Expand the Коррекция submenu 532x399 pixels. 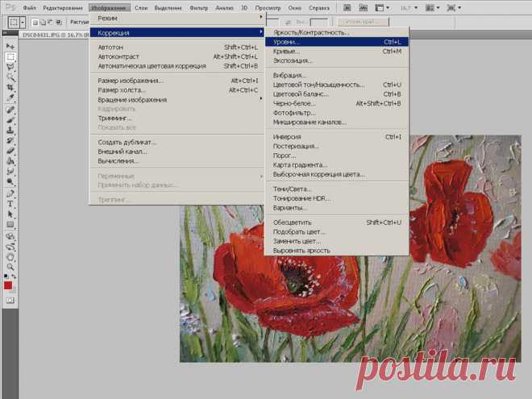[177, 32]
